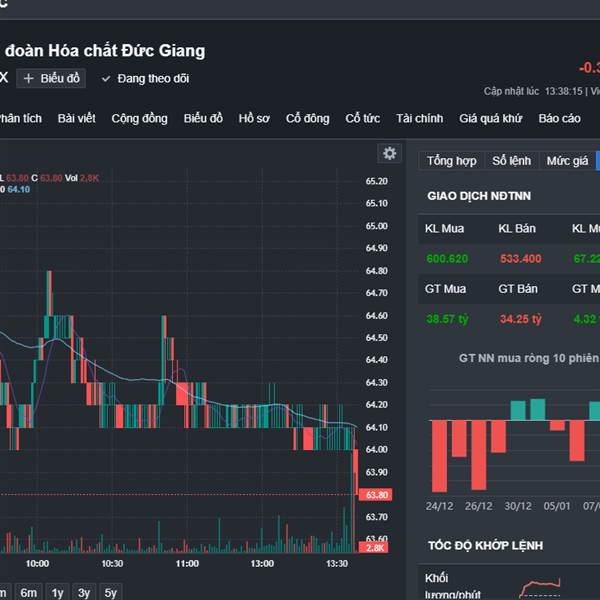Set chart range to 6m
600x600 pixels.
click(29, 592)
